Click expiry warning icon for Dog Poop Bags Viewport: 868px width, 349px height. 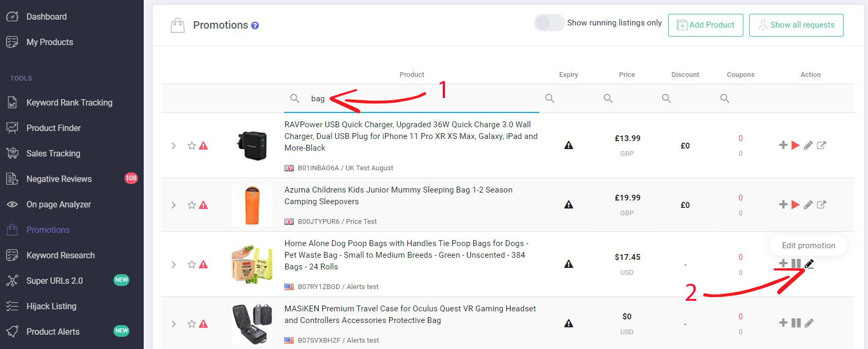(568, 264)
